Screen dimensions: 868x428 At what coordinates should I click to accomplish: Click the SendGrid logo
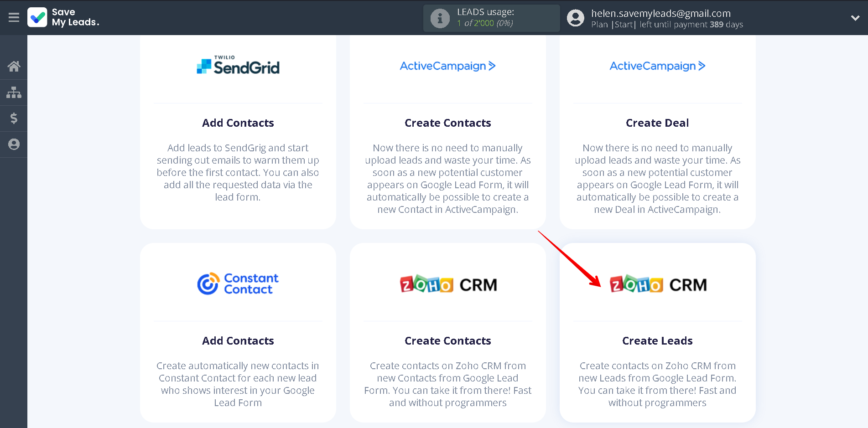pos(238,66)
